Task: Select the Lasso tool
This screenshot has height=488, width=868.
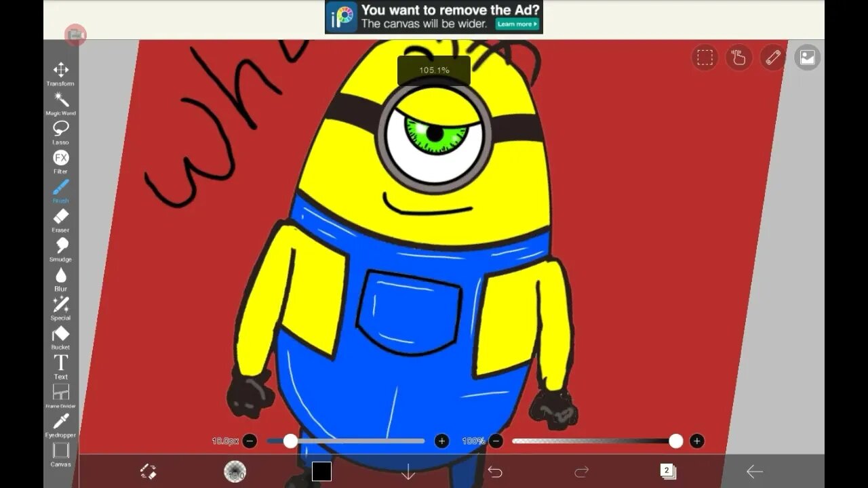Action: 61,132
